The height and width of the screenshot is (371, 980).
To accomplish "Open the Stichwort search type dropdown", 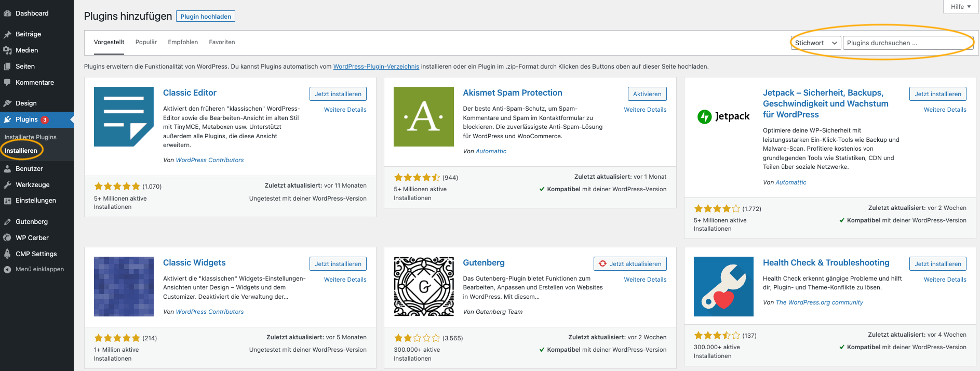I will coord(816,43).
